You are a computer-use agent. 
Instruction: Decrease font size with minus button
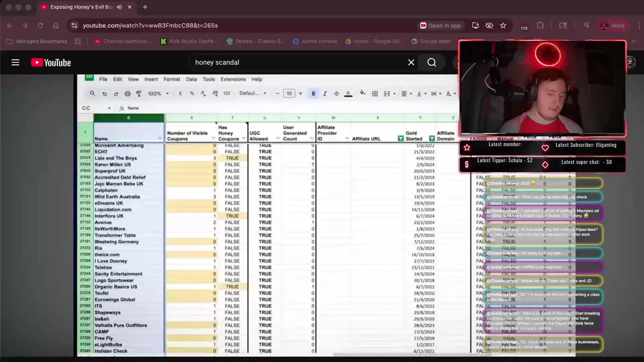coord(277,94)
